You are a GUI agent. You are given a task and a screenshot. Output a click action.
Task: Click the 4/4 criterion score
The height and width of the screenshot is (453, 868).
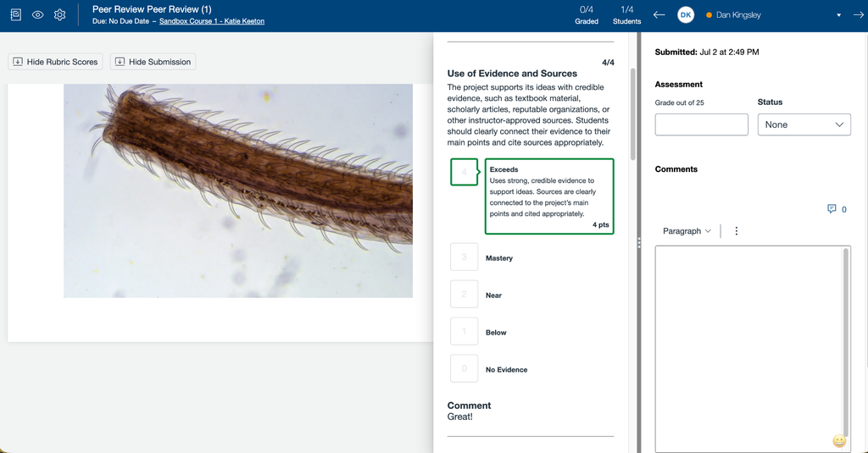(608, 63)
